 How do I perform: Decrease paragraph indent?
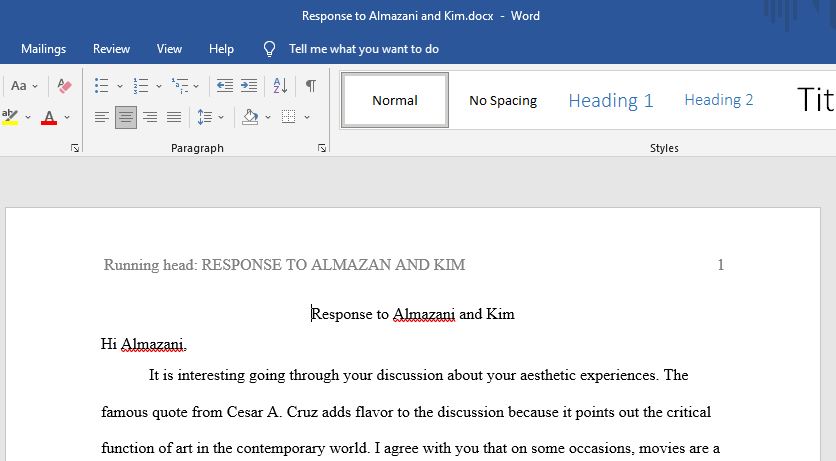pos(224,85)
